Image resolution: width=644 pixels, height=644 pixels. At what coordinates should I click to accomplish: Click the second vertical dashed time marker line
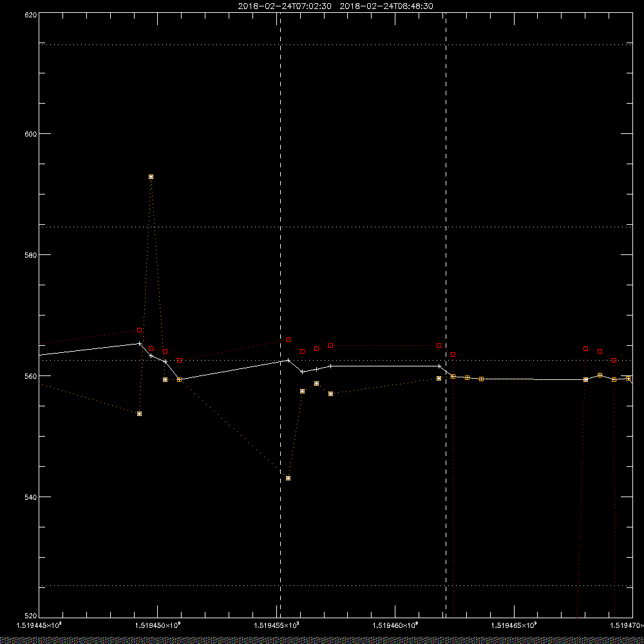point(446,315)
